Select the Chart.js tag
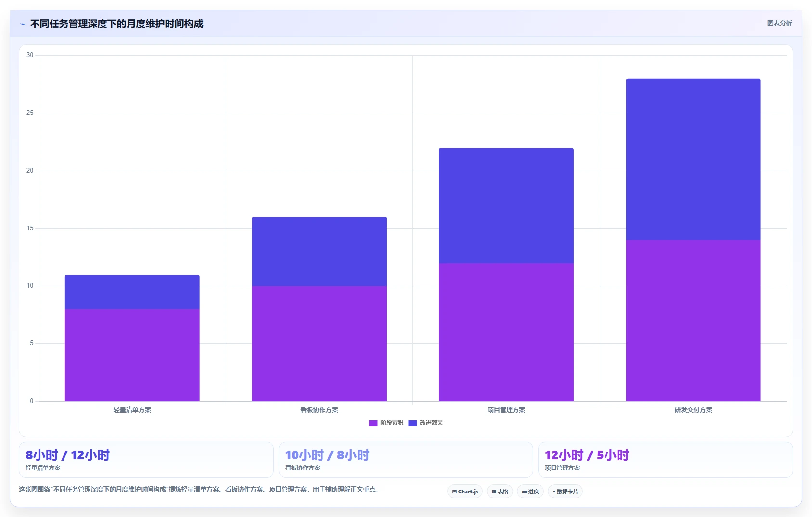This screenshot has height=517, width=812. click(465, 492)
